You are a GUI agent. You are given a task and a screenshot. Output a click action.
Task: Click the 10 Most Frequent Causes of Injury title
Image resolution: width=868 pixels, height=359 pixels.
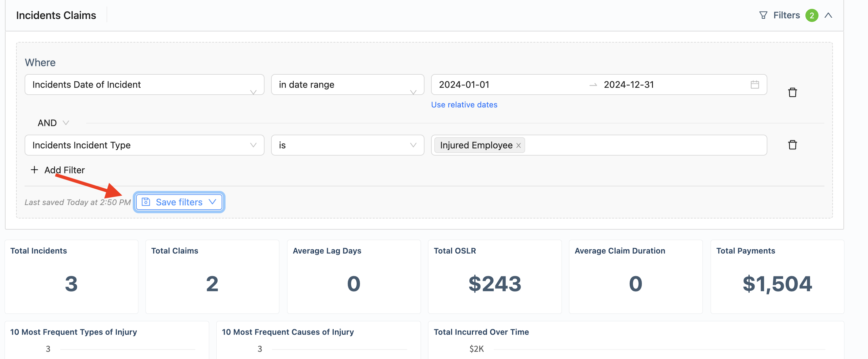pos(288,332)
